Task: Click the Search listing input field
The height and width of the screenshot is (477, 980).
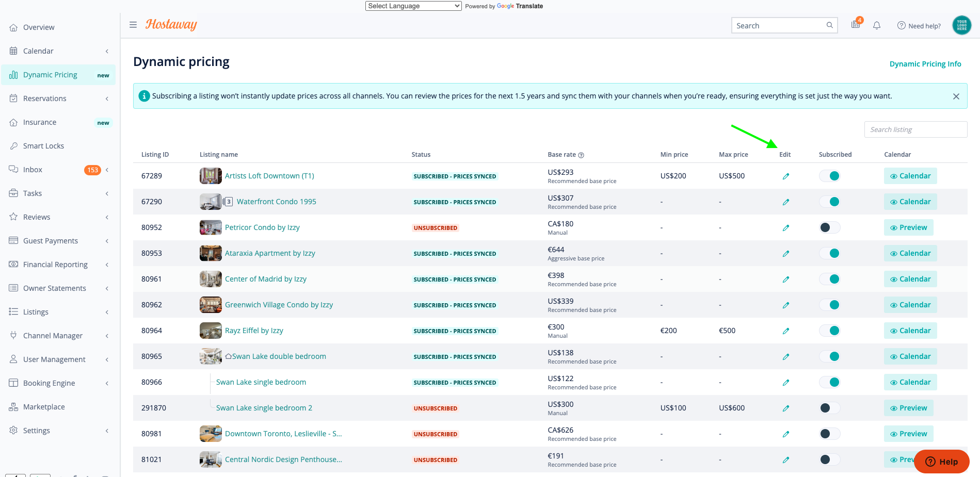Action: (x=915, y=129)
